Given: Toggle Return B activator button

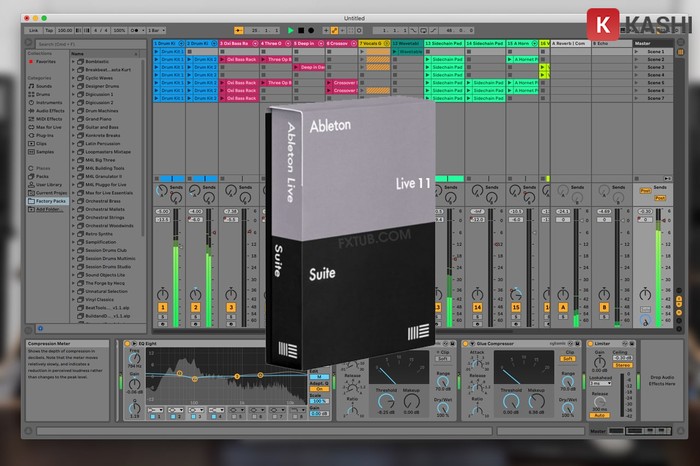Looking at the screenshot, I should (x=604, y=308).
